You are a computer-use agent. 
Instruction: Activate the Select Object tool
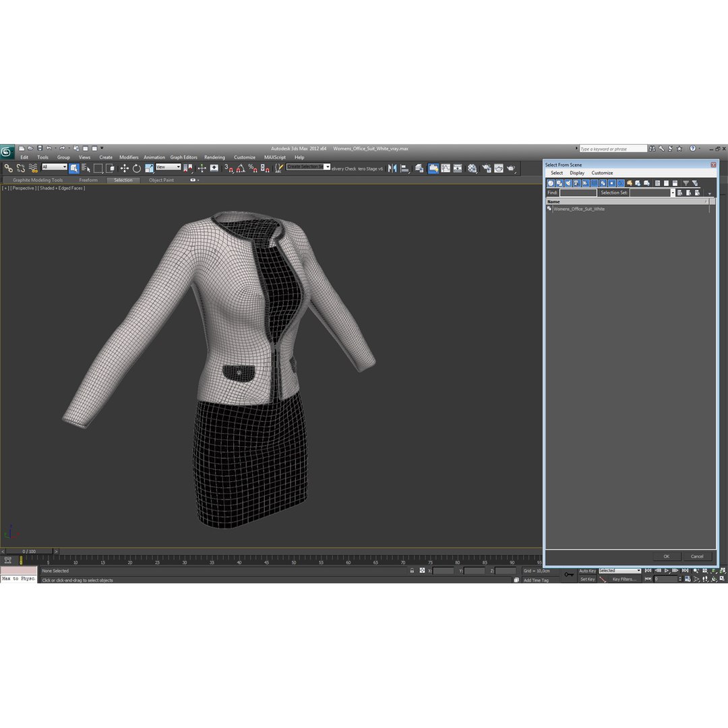pos(74,168)
